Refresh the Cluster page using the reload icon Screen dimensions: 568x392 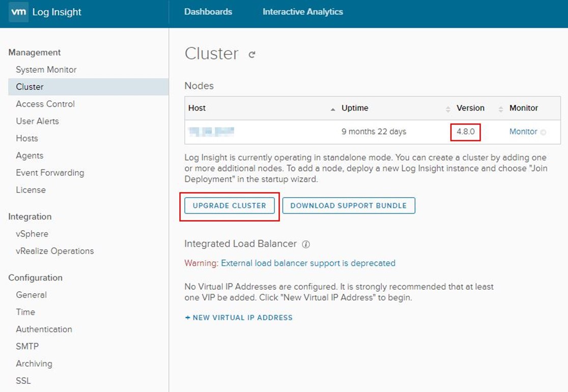(x=252, y=54)
